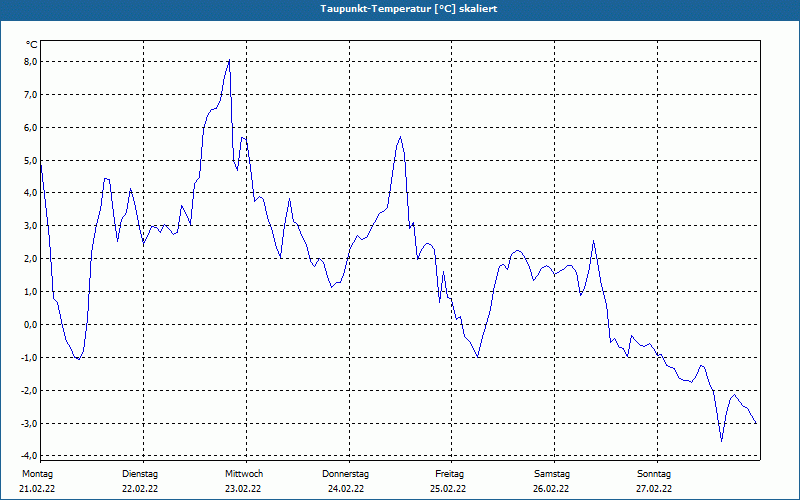Click the Mittwoch day label
Viewport: 800px width, 500px height.
(244, 474)
